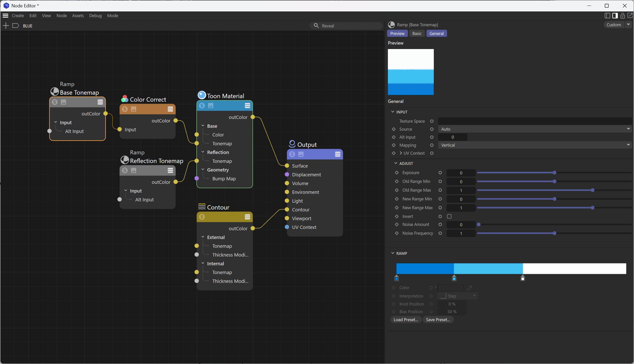634x364 pixels.
Task: Click Solo icon on Output node header
Action: coord(292,154)
